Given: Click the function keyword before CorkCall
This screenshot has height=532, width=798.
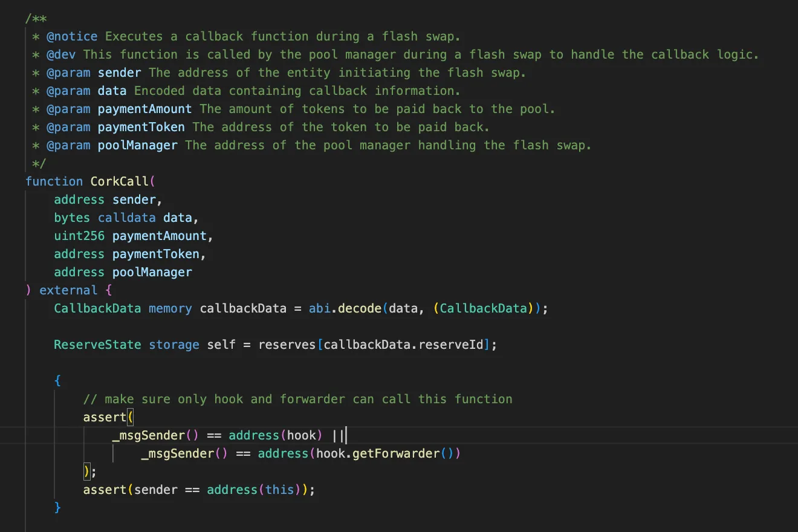Looking at the screenshot, I should pos(54,181).
